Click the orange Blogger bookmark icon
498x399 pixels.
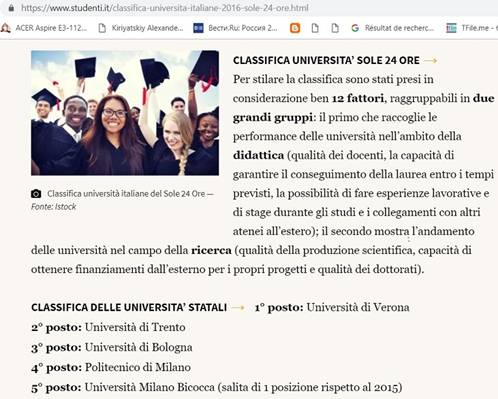[295, 28]
